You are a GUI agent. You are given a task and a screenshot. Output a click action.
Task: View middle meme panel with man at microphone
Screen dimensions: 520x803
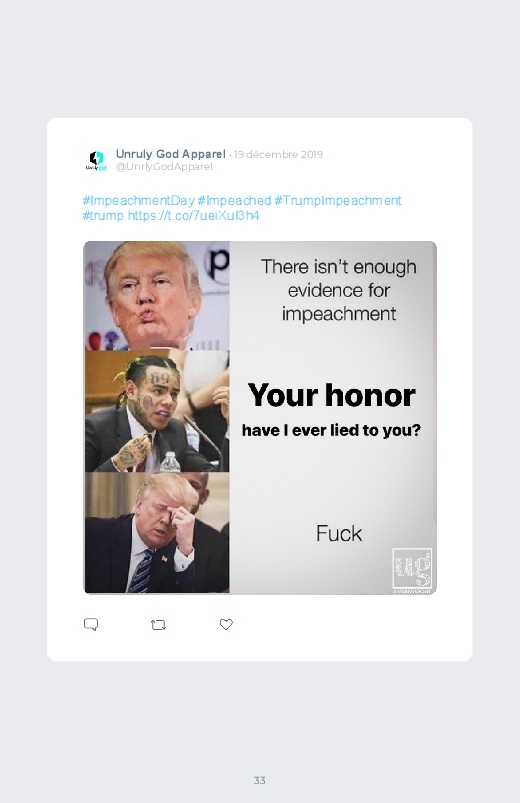coord(157,411)
